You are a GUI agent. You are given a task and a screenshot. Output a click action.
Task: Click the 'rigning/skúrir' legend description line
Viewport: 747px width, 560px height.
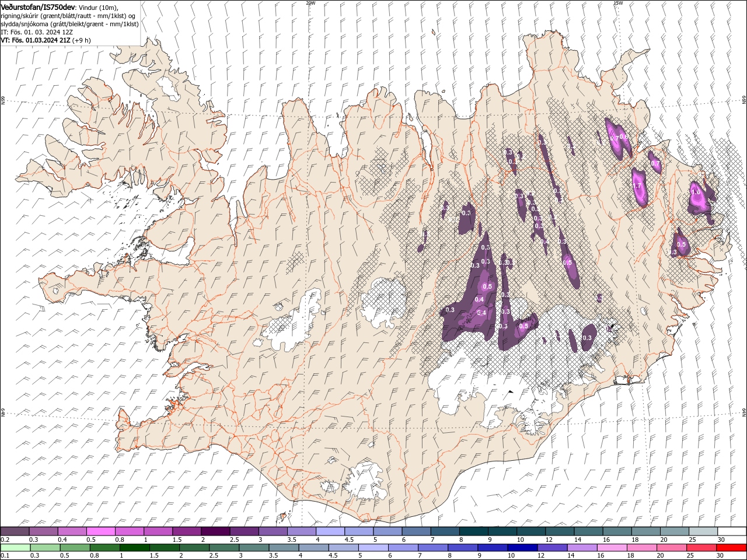pyautogui.click(x=68, y=16)
